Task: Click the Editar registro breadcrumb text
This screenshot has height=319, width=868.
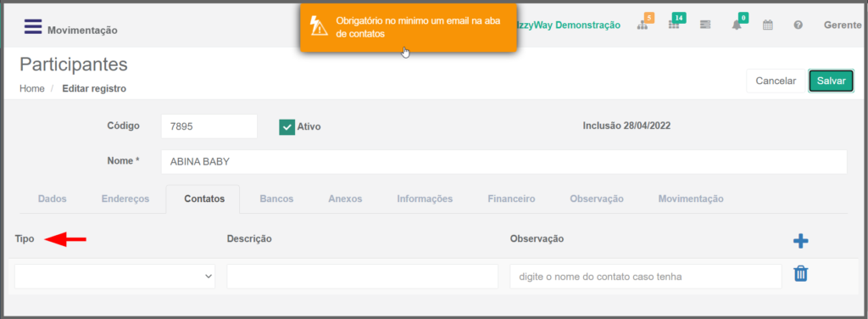Action: tap(94, 88)
